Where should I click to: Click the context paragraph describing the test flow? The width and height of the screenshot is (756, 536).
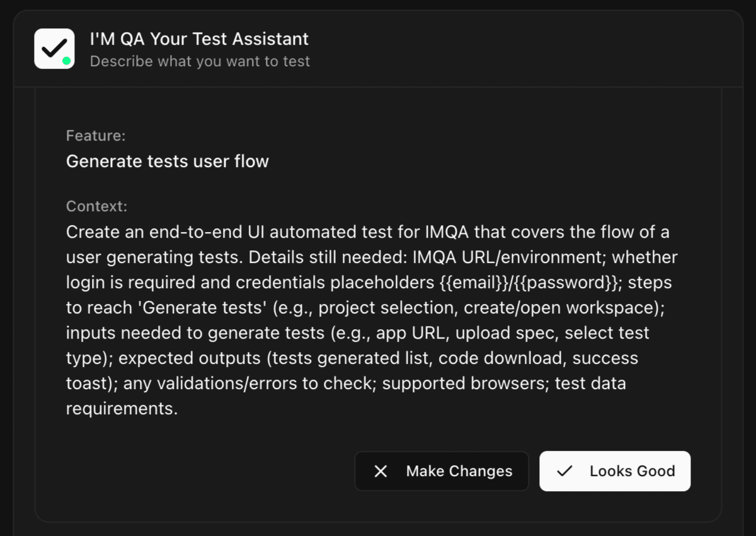[x=372, y=320]
